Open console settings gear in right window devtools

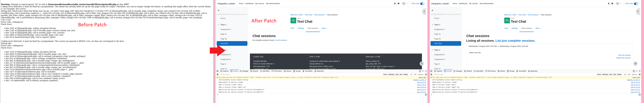(640, 74)
